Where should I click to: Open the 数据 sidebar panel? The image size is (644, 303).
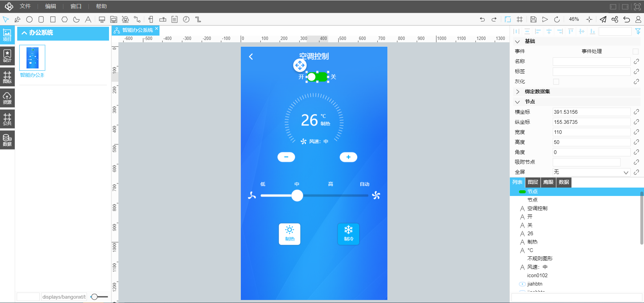click(7, 140)
